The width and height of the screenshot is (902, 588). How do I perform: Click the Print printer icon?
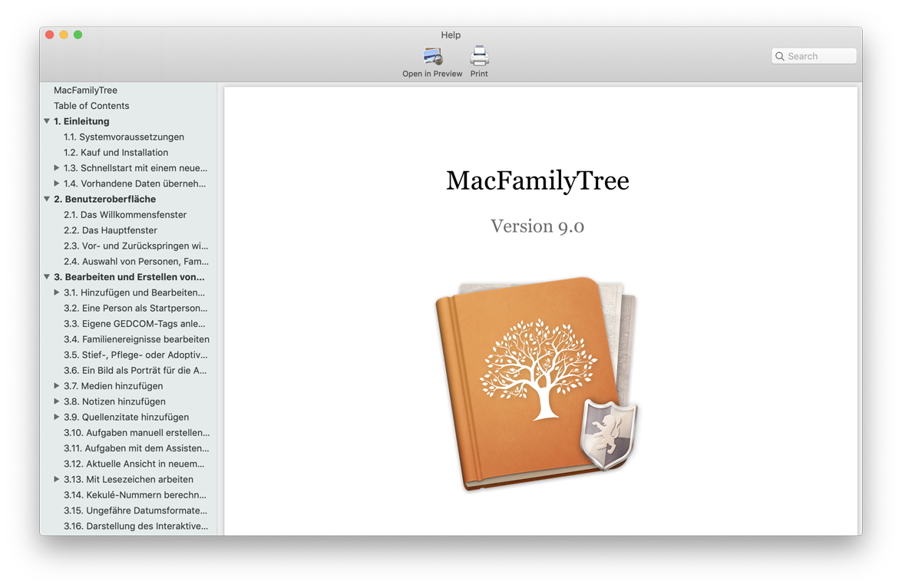479,56
